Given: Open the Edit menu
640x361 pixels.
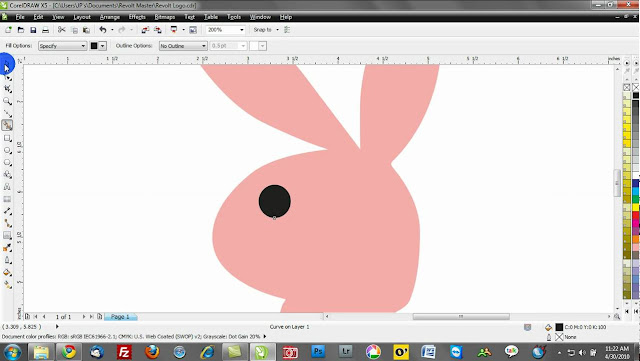Looking at the screenshot, I should click(x=38, y=17).
